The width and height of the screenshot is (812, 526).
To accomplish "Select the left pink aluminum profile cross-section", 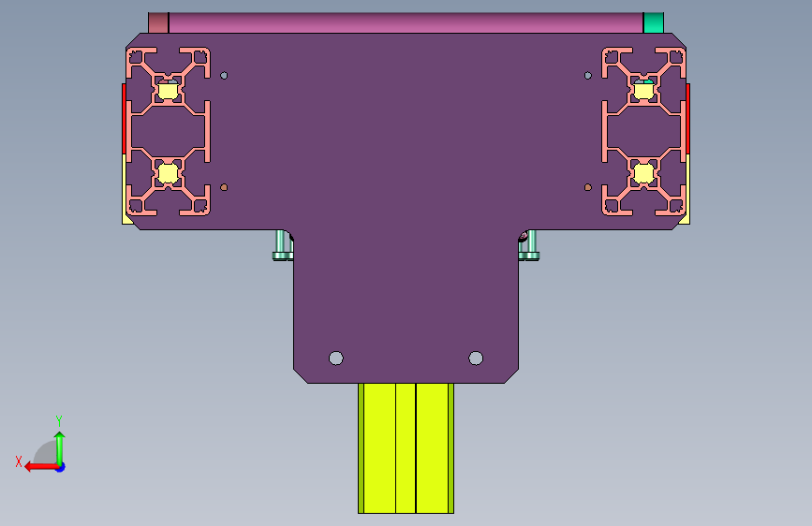I will tap(169, 131).
